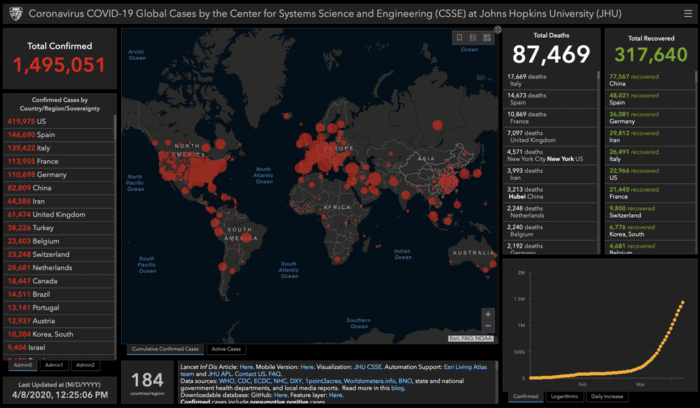Show the map legend panel
700x408 pixels.
tap(473, 37)
